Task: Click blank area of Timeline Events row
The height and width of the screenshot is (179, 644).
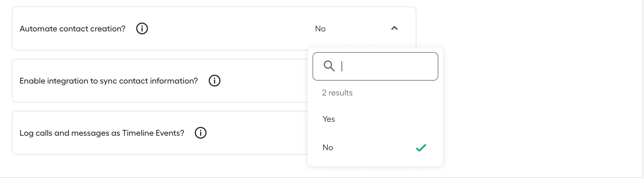Action: coord(255,133)
